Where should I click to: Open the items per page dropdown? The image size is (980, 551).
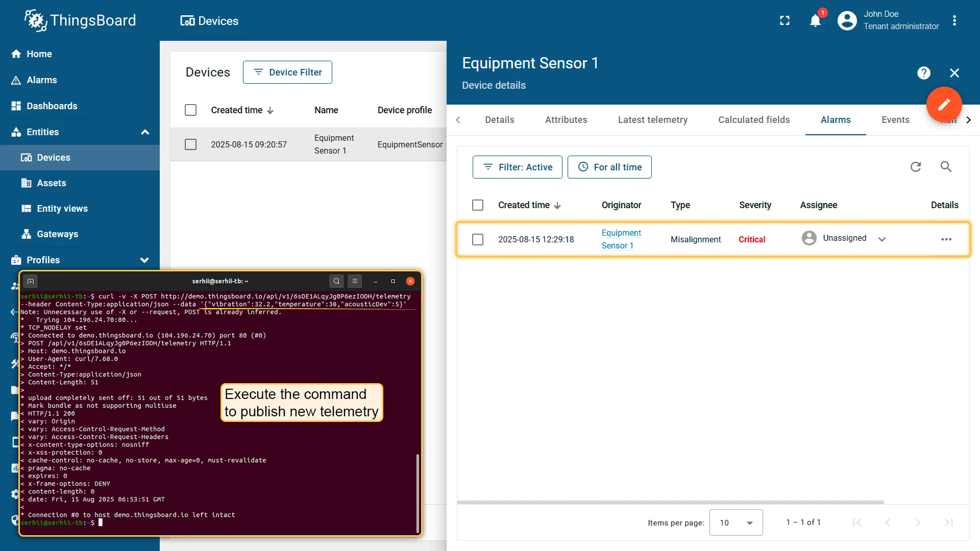click(736, 522)
